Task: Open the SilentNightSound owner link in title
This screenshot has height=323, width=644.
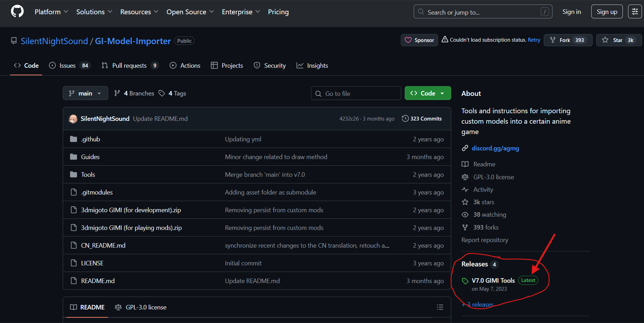Action: (x=54, y=41)
